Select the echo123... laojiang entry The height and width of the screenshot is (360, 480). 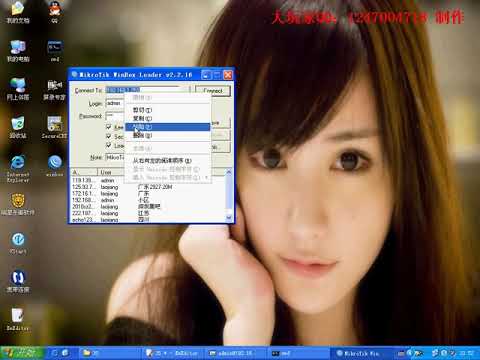(148, 220)
